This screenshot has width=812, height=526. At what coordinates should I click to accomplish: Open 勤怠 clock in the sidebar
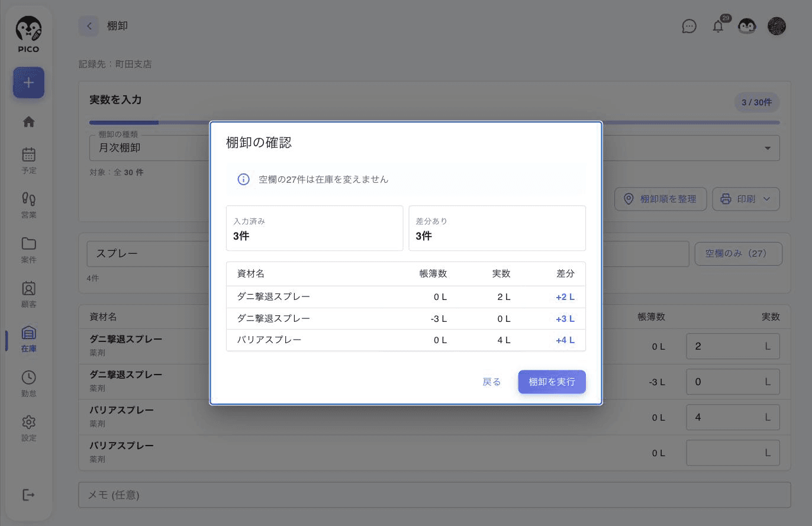(x=28, y=384)
